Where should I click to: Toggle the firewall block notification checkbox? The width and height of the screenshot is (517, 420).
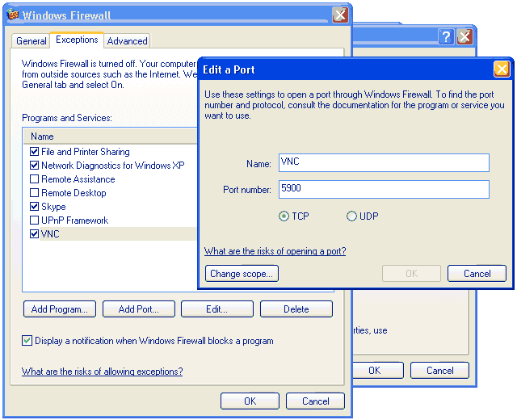27,341
